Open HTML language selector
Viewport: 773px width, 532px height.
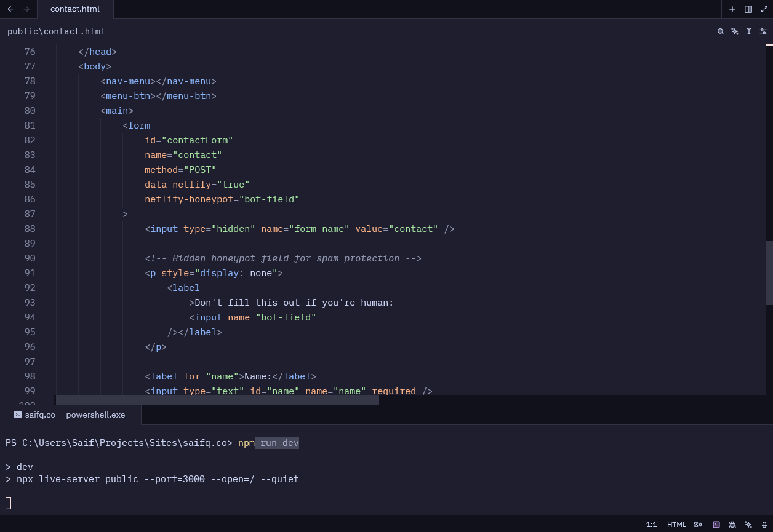676,525
